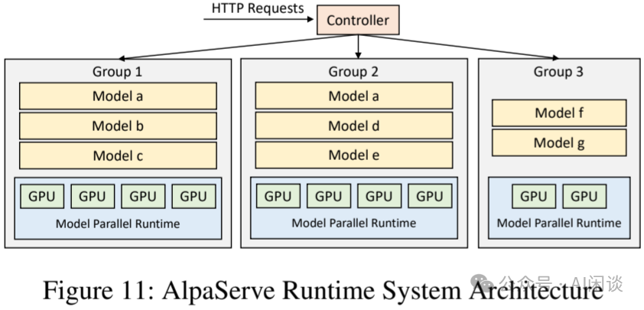Choose the 'Model d' box

[354, 126]
